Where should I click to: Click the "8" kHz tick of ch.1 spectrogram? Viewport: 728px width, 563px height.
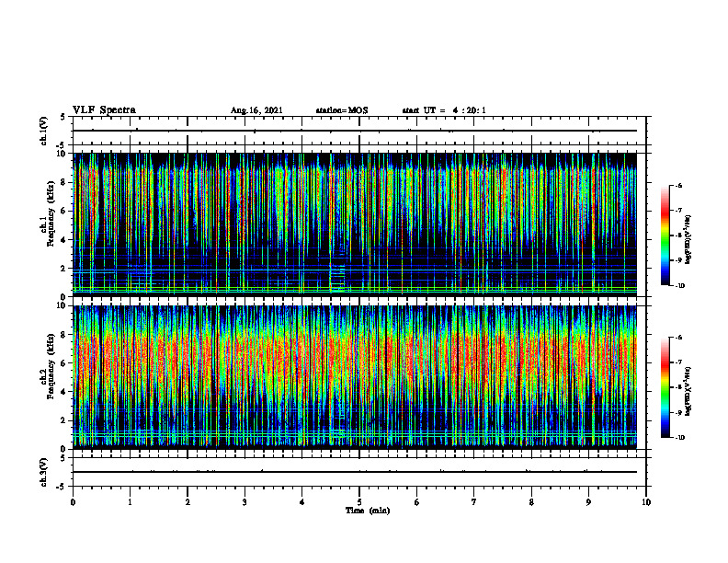pyautogui.click(x=64, y=182)
